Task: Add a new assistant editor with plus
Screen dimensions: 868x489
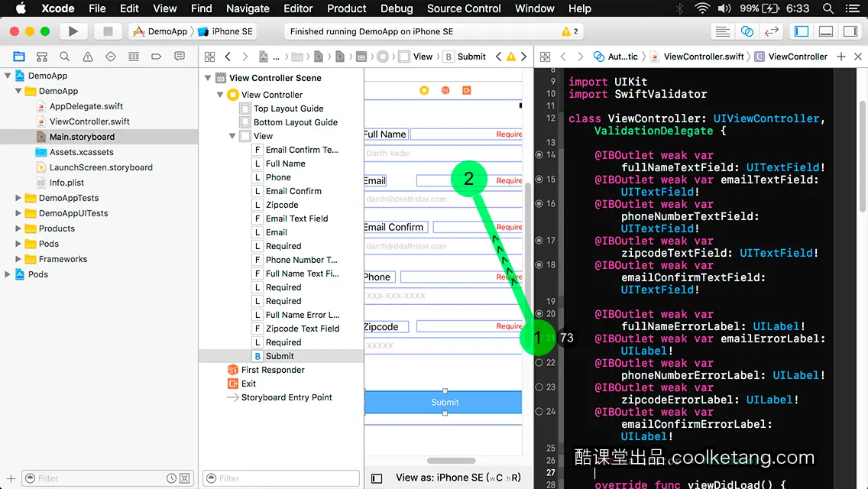Action: tap(840, 57)
